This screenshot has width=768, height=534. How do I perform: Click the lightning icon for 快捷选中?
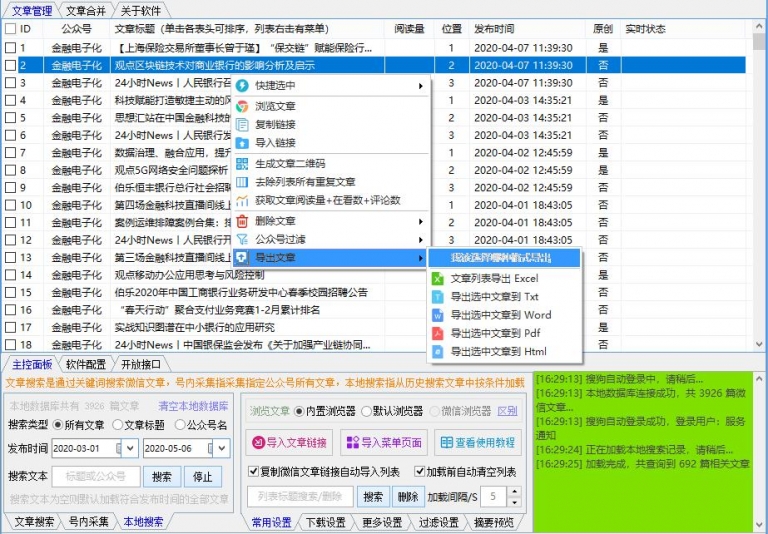click(242, 85)
